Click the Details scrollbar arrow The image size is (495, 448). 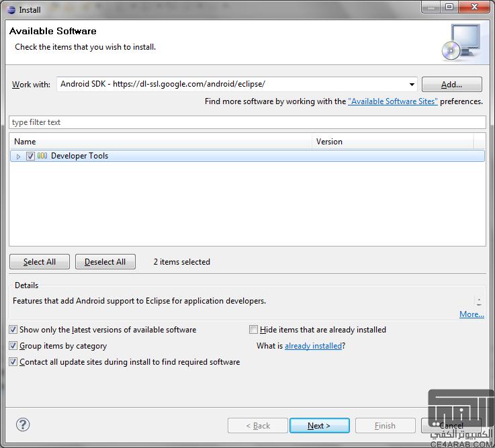(x=479, y=302)
